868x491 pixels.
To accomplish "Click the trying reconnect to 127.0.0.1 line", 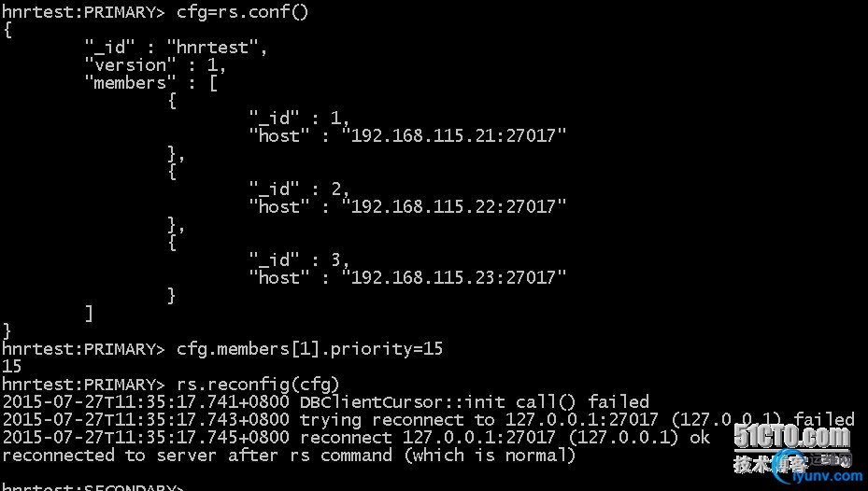I will click(429, 419).
